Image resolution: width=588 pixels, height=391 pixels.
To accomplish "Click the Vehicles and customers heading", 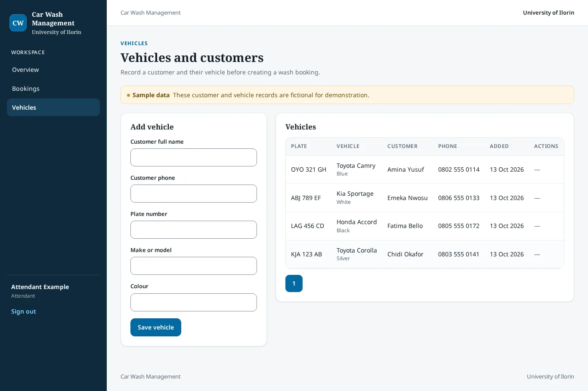I will (x=192, y=58).
